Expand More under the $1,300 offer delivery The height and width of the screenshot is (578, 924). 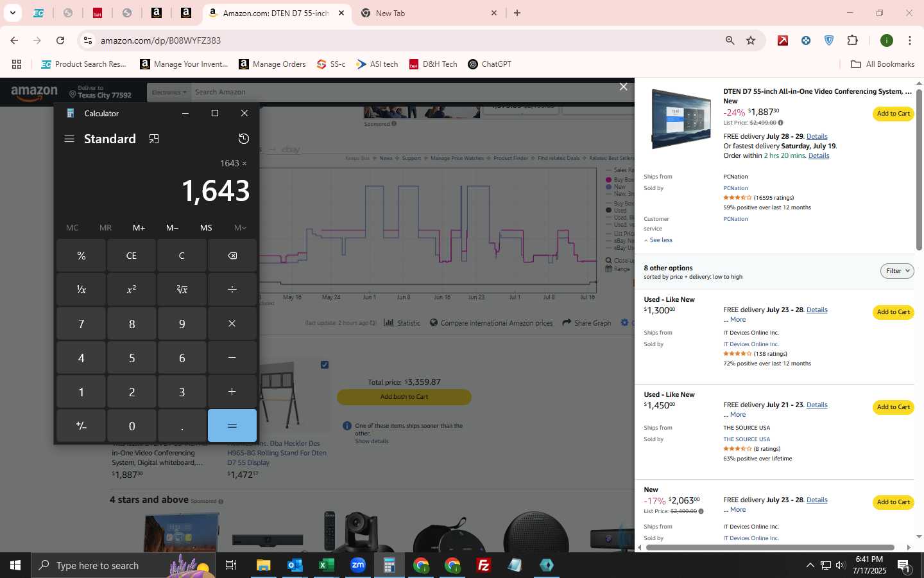click(x=738, y=320)
